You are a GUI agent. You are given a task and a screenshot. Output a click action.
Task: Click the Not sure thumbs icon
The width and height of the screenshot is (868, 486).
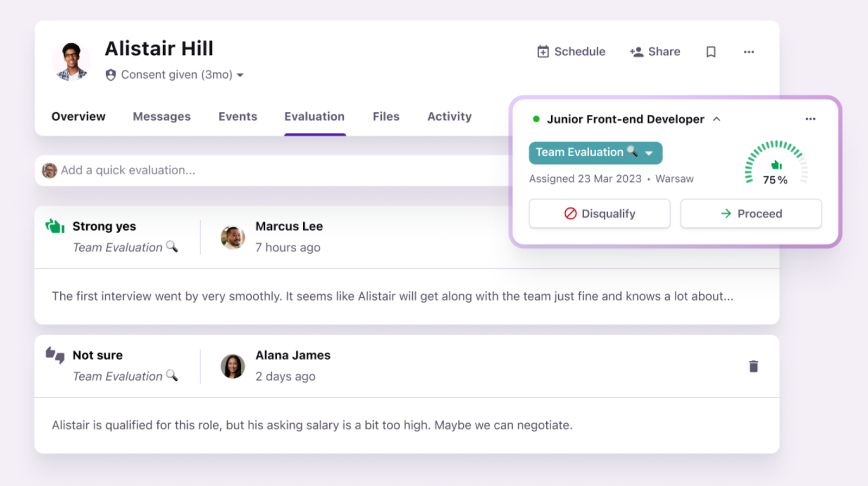(x=55, y=355)
